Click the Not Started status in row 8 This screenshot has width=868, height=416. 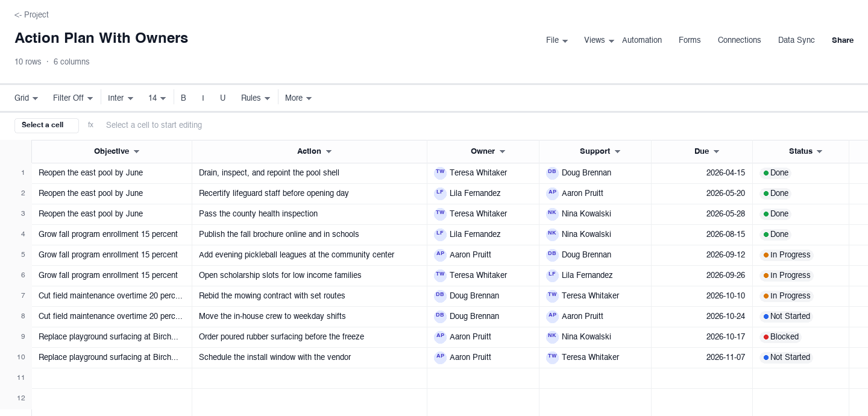click(x=787, y=316)
